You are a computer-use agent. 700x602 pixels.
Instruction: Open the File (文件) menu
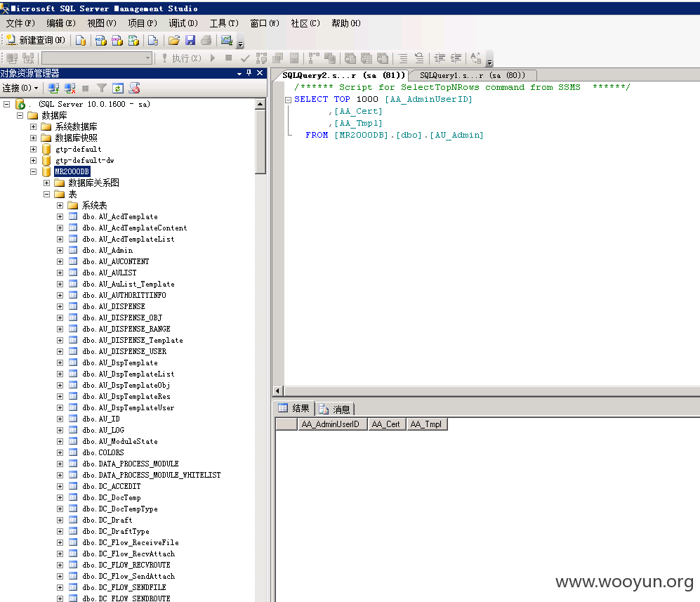20,23
